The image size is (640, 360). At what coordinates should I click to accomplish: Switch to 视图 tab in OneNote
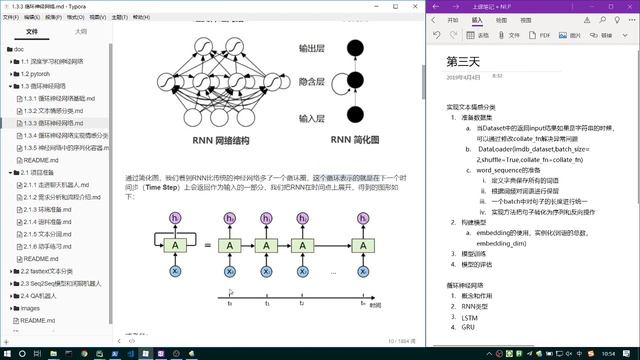[526, 20]
